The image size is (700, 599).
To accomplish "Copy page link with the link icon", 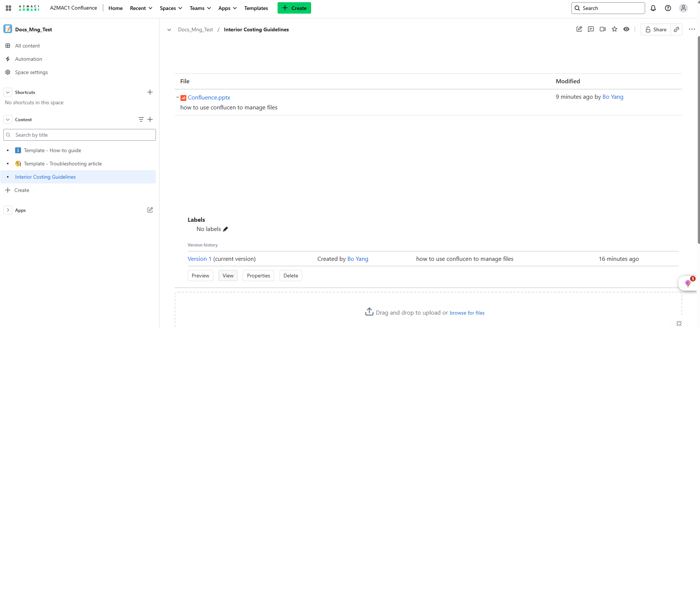I will pos(676,29).
